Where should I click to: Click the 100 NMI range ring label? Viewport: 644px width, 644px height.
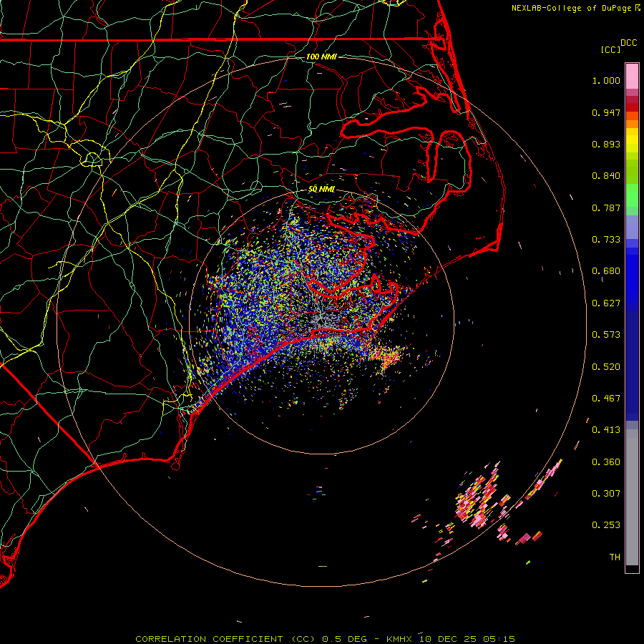pos(321,57)
